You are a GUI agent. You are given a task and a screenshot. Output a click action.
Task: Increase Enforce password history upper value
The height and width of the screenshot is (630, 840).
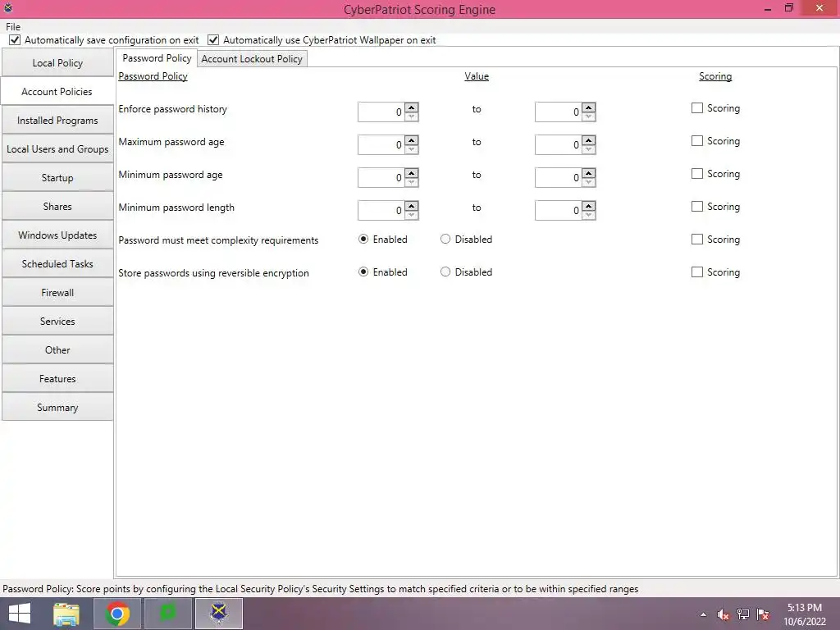point(589,107)
